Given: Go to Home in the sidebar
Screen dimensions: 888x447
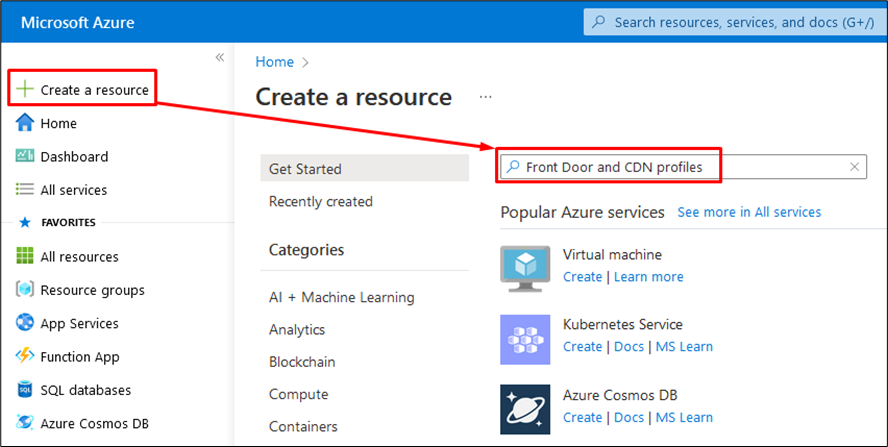Looking at the screenshot, I should 58,123.
